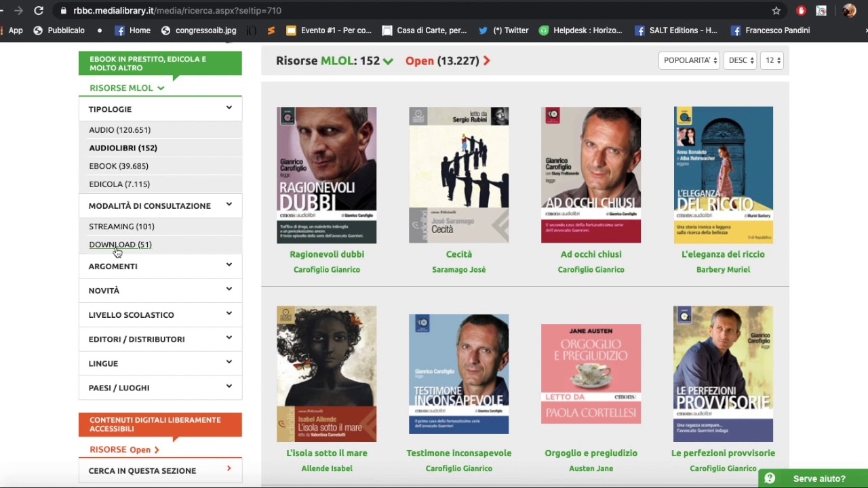Click the green MLOL results chevron
The image size is (868, 488).
pyautogui.click(x=388, y=61)
